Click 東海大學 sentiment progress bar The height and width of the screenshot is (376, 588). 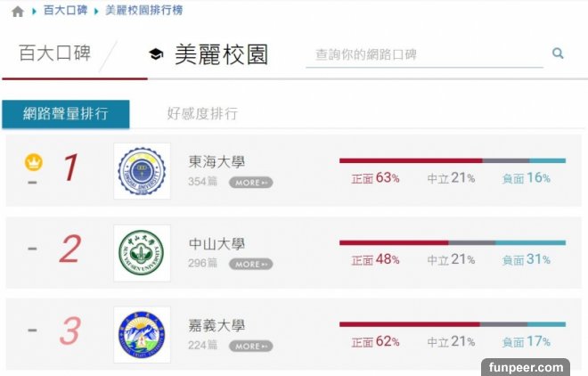452,160
